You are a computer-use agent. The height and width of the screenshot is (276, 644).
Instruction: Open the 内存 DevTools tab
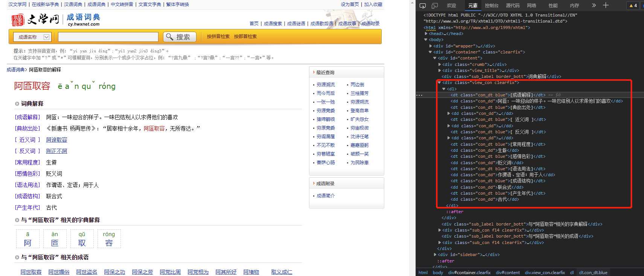(574, 6)
